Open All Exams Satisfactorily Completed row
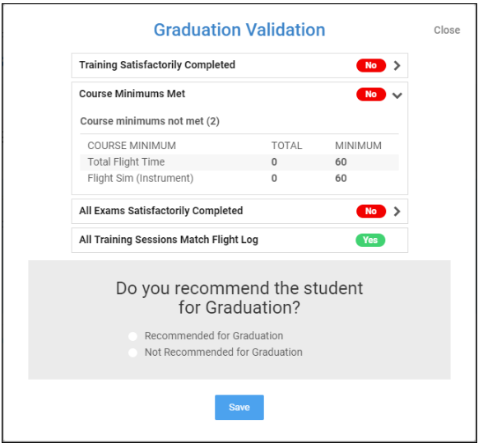Viewport: 483px width, 448px height. coord(239,211)
